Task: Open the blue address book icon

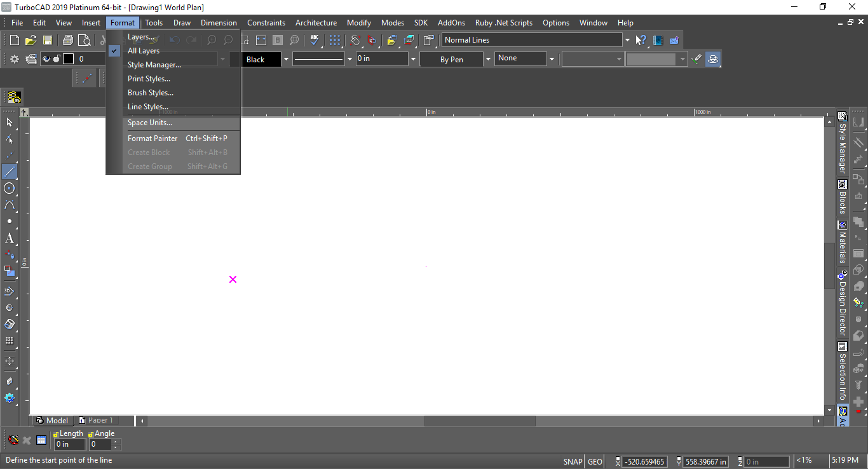Action: coord(658,40)
